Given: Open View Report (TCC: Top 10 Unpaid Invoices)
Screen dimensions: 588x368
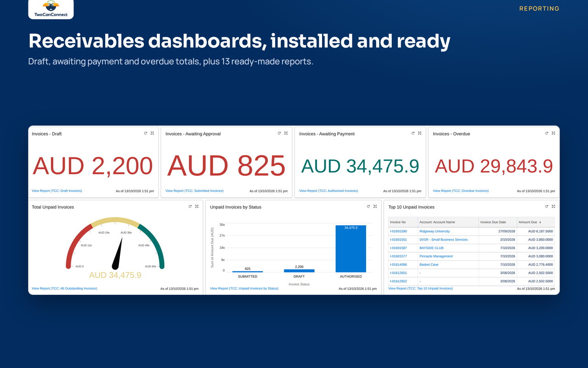Looking at the screenshot, I should pyautogui.click(x=420, y=288).
